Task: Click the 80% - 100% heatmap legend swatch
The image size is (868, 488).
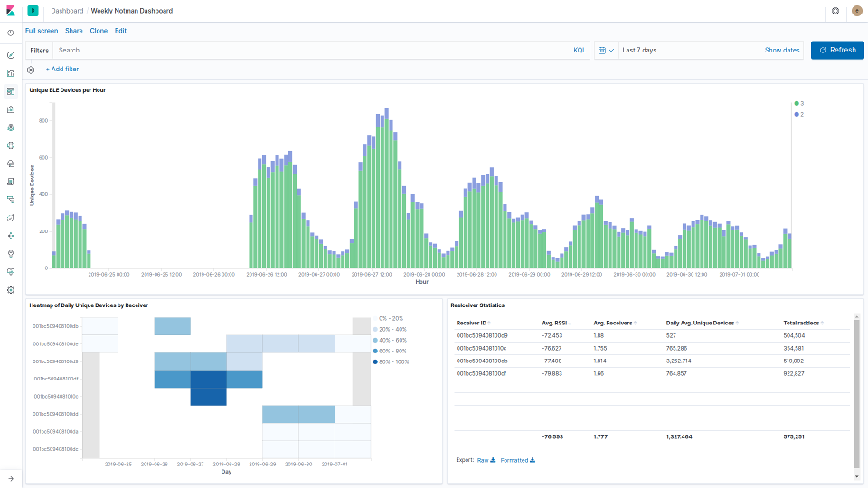Action: [375, 361]
